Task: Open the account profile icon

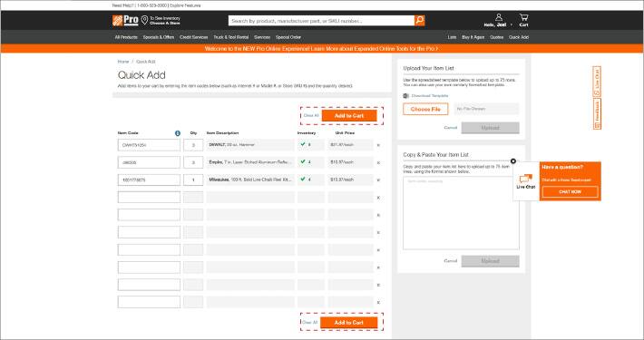Action: click(x=499, y=17)
